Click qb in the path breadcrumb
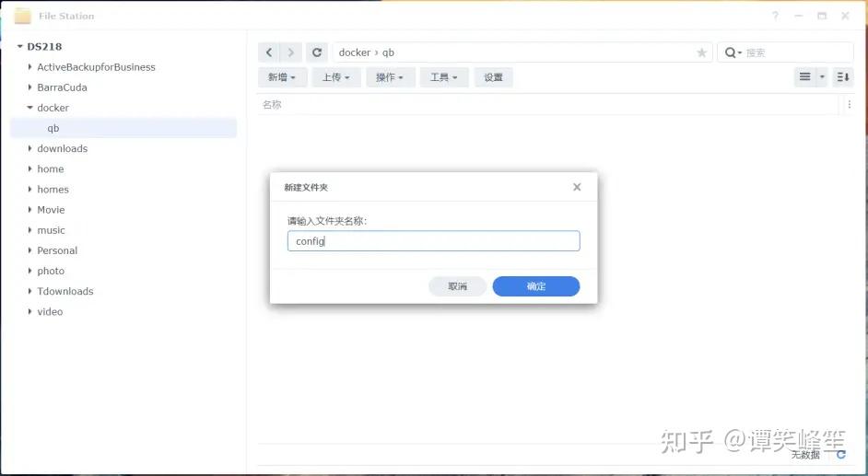 click(x=388, y=52)
